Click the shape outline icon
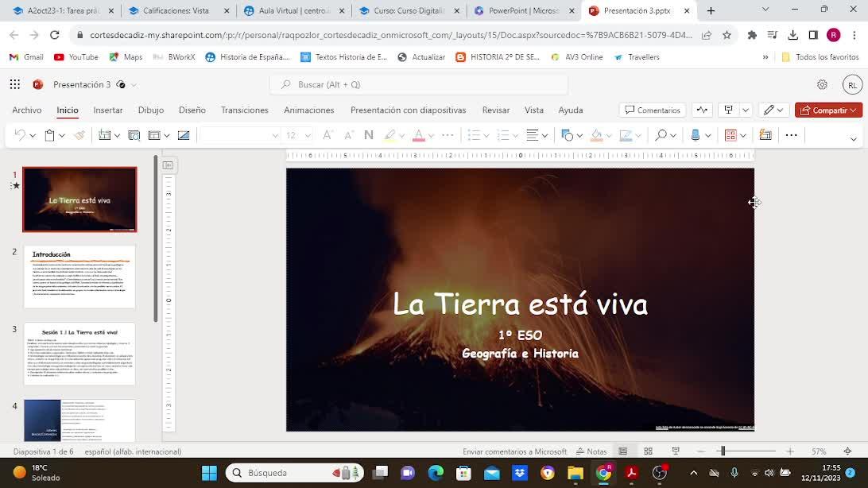 (x=626, y=135)
